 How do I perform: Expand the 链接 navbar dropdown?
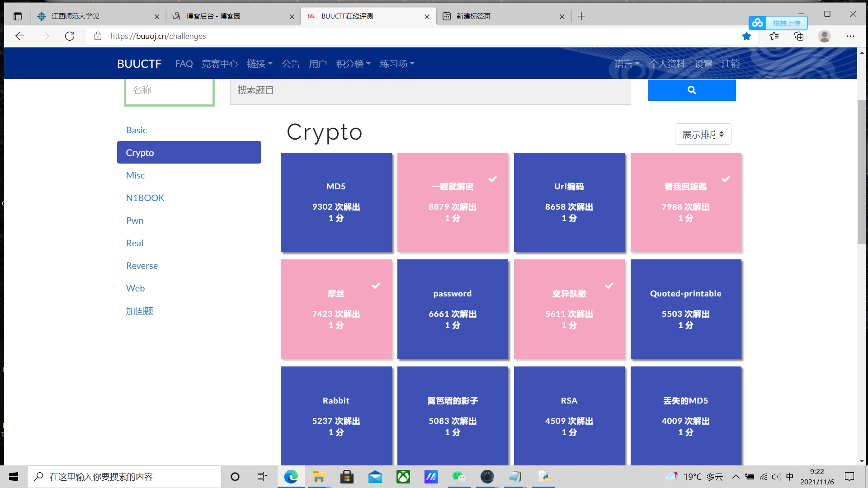click(x=259, y=64)
